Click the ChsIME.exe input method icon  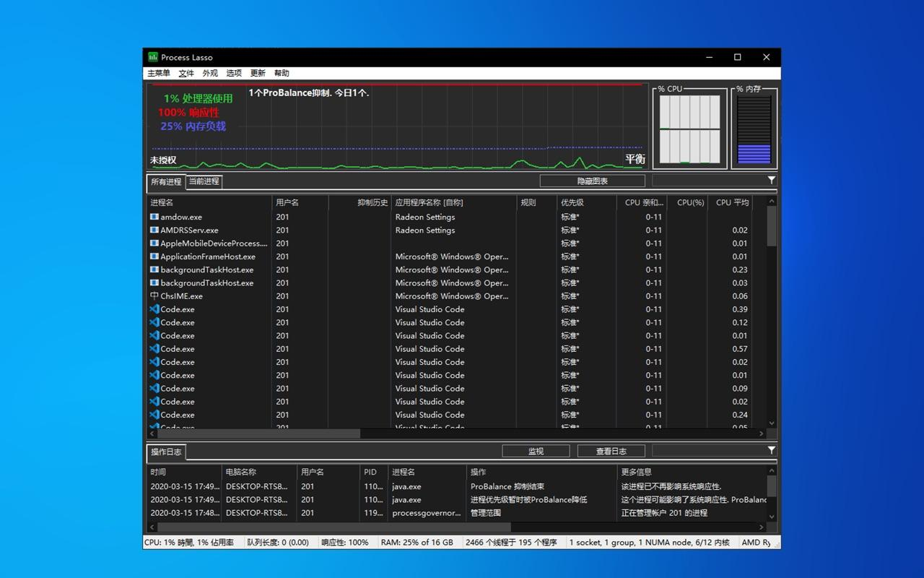[x=154, y=296]
